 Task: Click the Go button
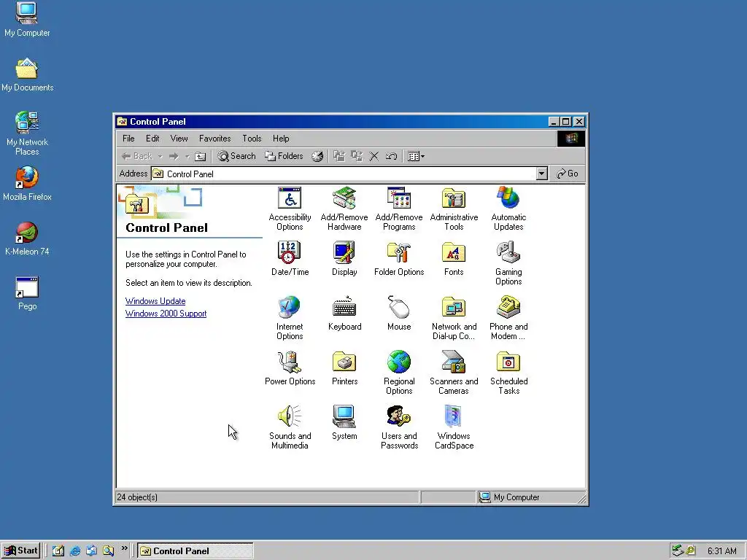click(568, 174)
